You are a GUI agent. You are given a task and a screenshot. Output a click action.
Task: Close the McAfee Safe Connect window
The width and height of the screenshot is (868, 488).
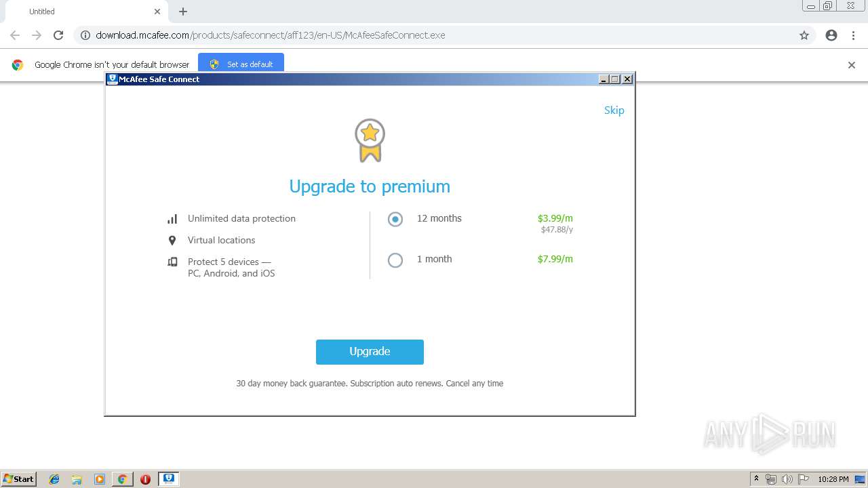(627, 79)
